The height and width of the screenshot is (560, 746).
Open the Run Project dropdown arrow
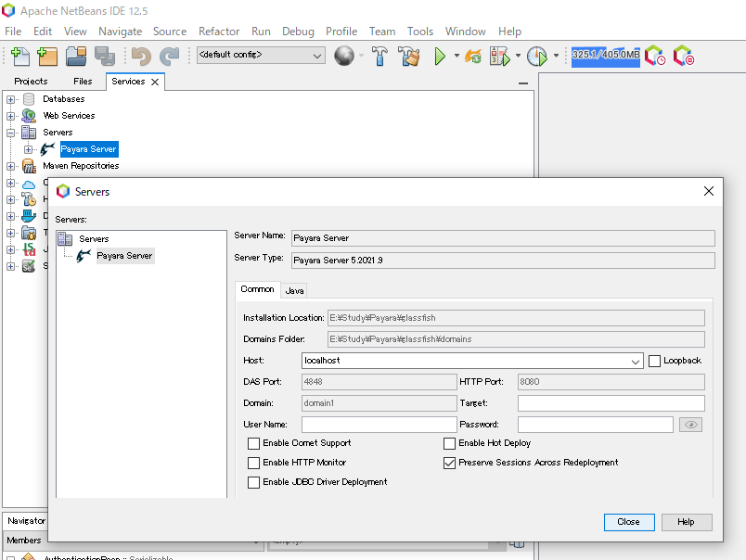(x=457, y=57)
